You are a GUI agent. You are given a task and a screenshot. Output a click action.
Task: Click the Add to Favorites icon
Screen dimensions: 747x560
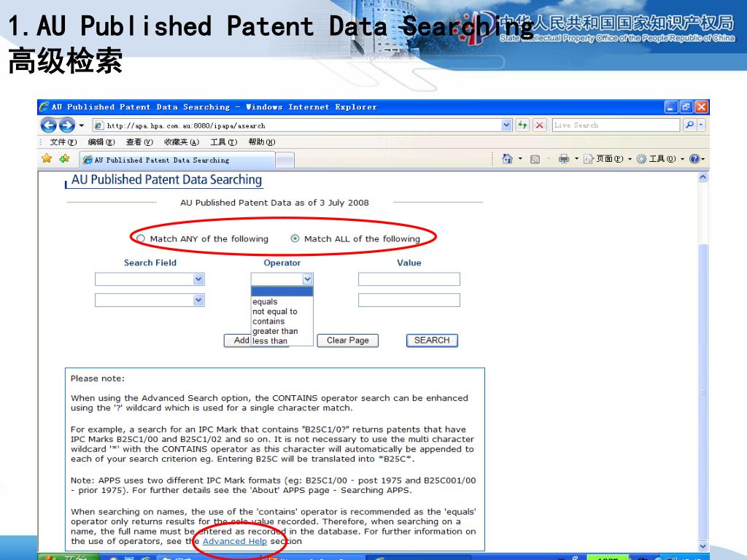point(64,158)
